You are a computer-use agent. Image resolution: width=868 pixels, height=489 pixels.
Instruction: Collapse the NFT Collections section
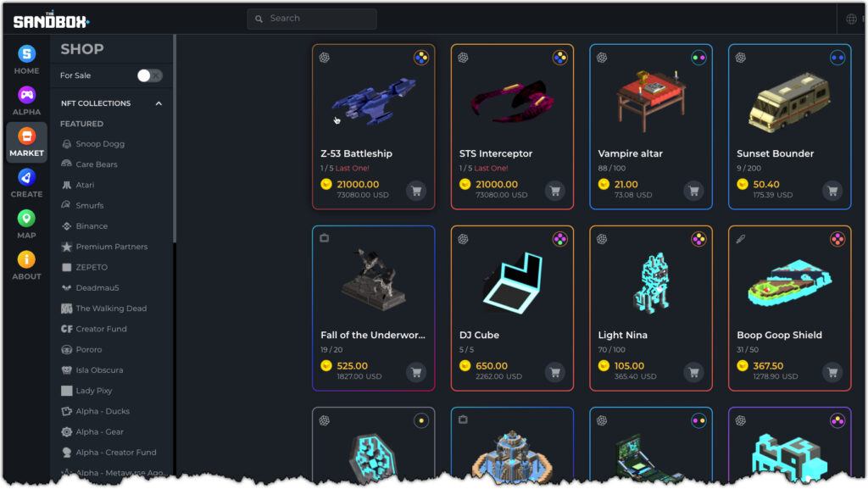[x=159, y=103]
